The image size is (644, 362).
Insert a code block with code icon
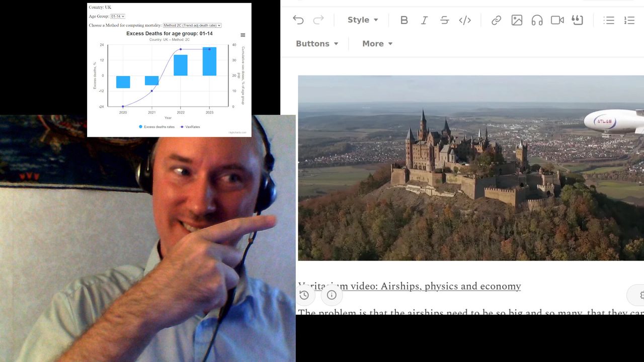[x=465, y=20]
